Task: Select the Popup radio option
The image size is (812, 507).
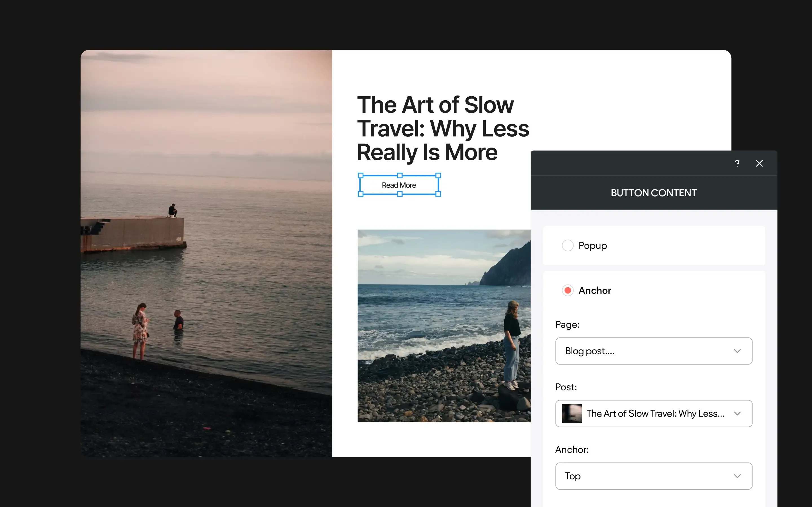Action: click(568, 245)
